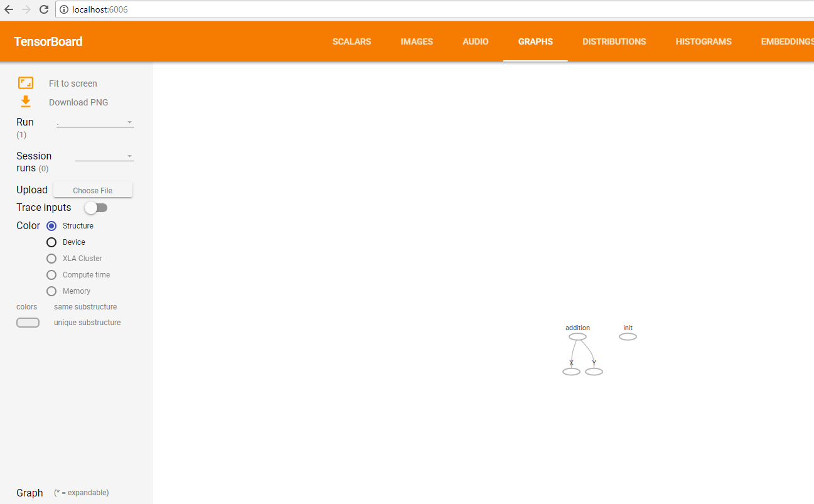Image resolution: width=814 pixels, height=504 pixels.
Task: Click the Fit to screen label
Action: click(73, 83)
